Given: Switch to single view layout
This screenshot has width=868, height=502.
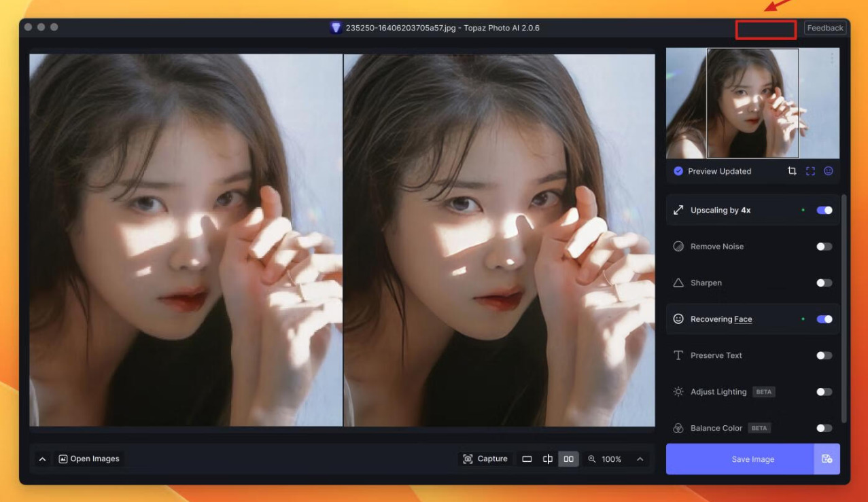Looking at the screenshot, I should [527, 459].
